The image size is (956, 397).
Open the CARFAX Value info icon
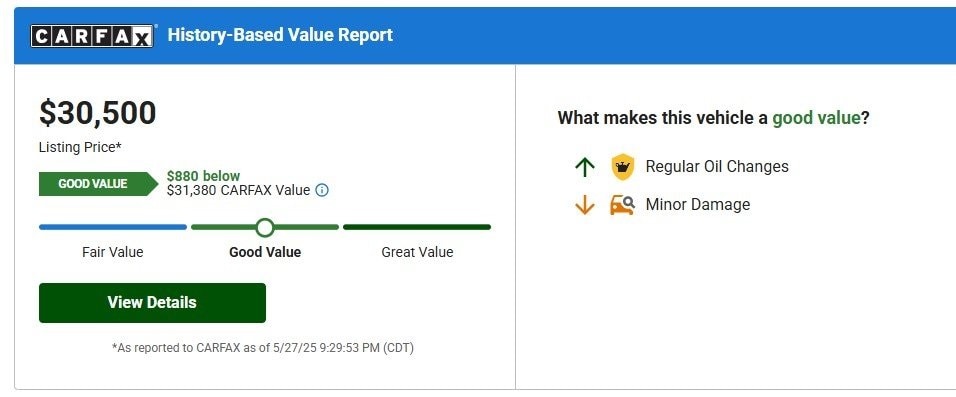[322, 190]
